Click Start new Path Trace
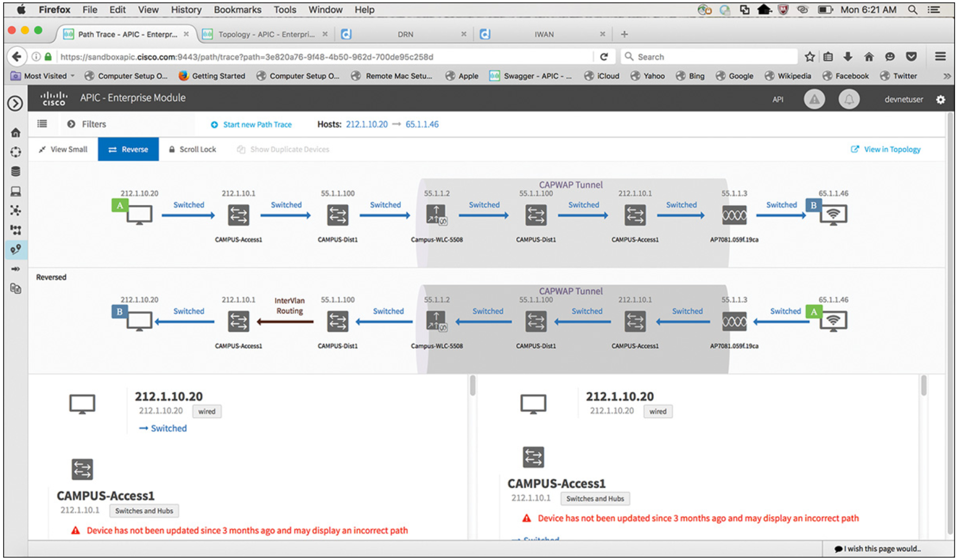 [251, 124]
